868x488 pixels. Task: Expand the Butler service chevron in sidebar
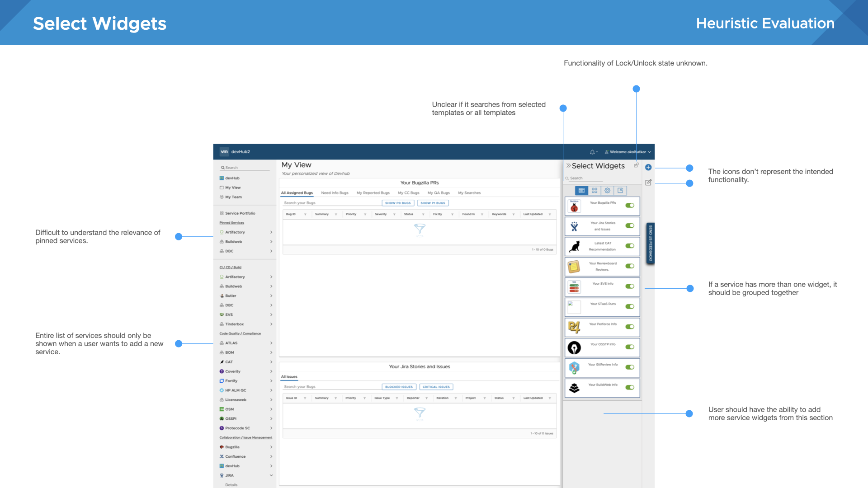pos(271,296)
